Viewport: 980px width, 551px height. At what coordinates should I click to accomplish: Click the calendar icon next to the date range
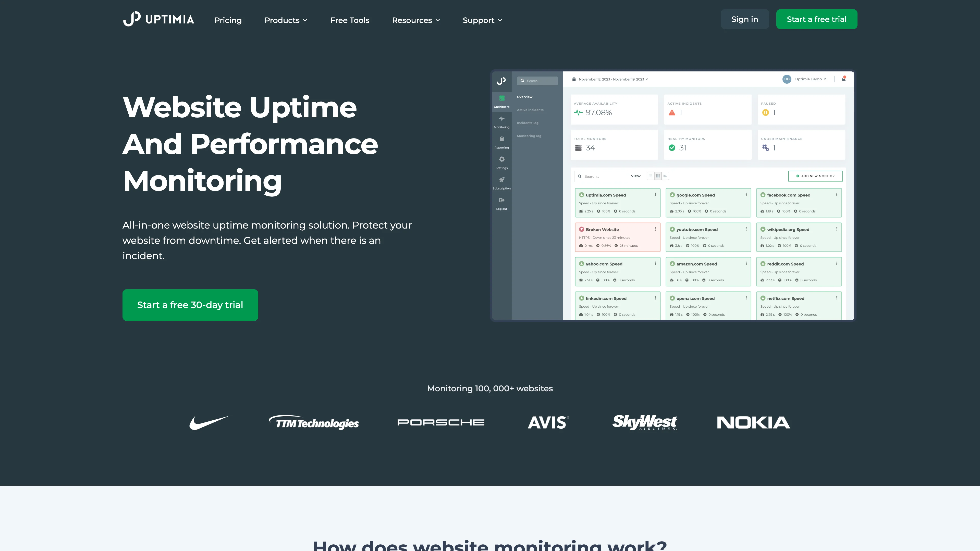coord(574,79)
